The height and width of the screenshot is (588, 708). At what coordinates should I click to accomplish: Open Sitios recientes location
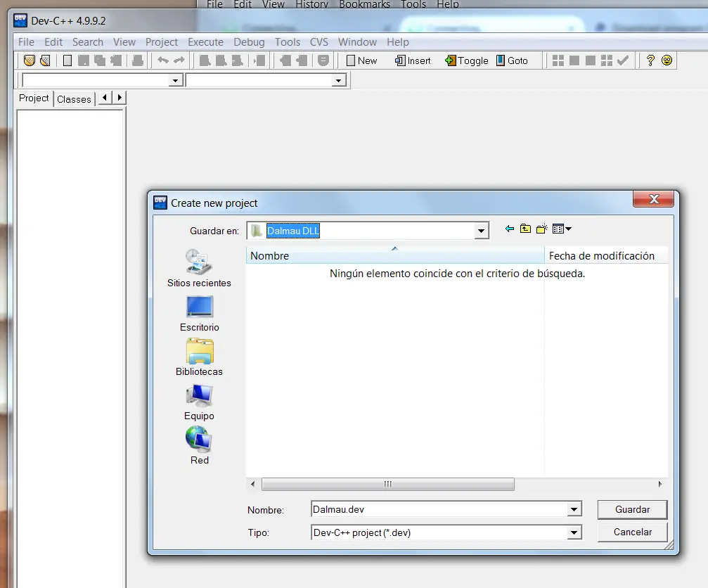tap(199, 268)
